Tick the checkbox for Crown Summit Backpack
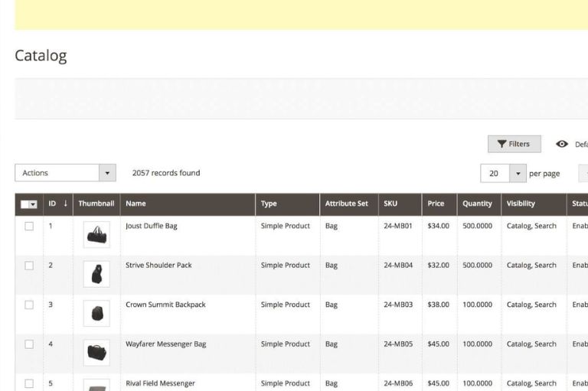588x391 pixels. (x=29, y=305)
